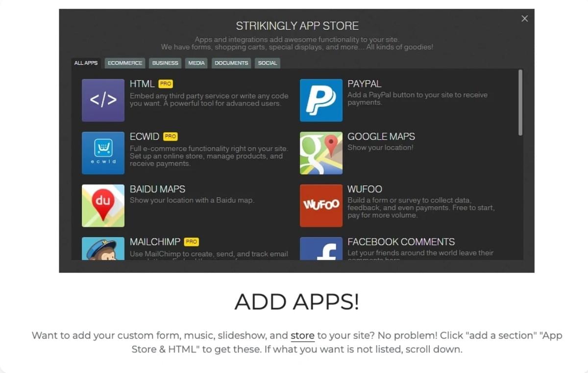This screenshot has height=373, width=588.
Task: Follow the underlined "store" link
Action: pos(302,336)
